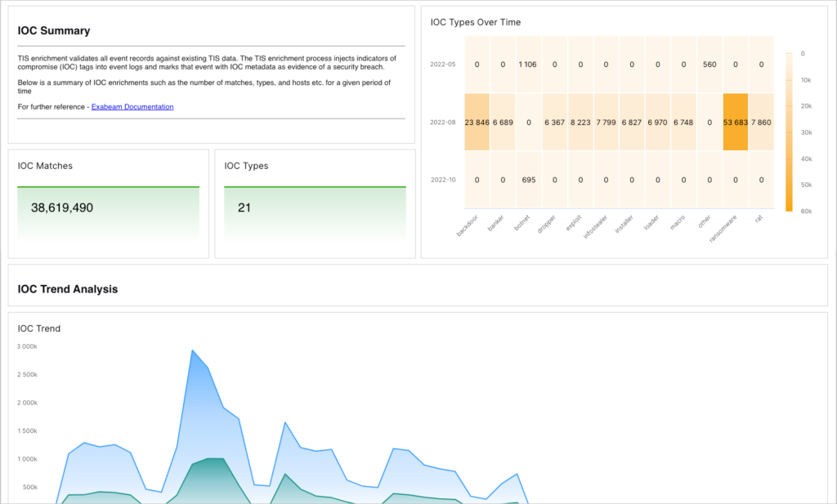Click the IOC Types panel title
837x504 pixels.
coord(246,166)
